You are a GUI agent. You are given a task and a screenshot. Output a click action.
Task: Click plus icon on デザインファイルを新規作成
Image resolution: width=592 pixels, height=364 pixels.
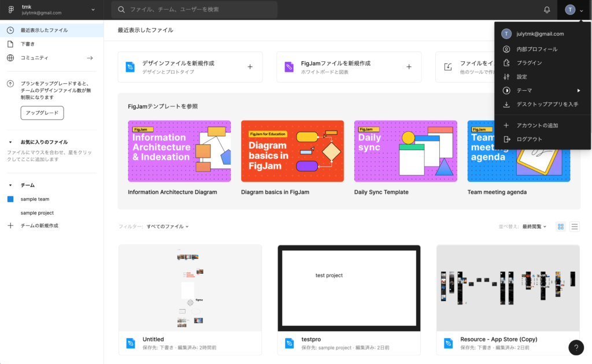click(x=250, y=67)
